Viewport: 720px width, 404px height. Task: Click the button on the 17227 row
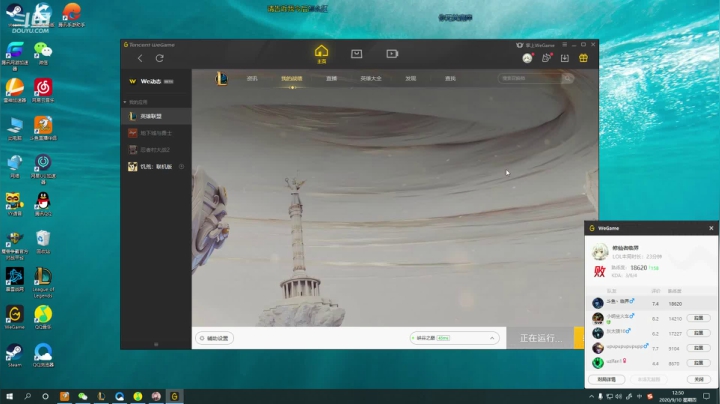[x=698, y=333]
